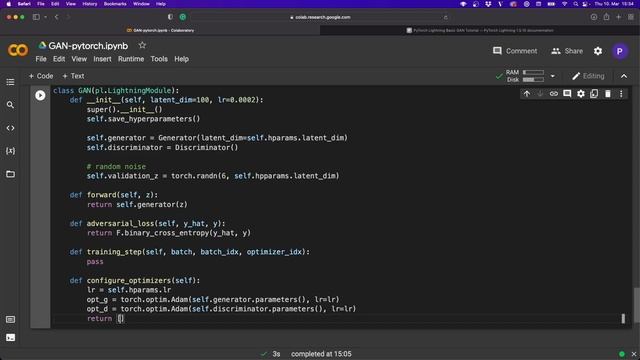Open the account avatar P
The width and height of the screenshot is (640, 360).
click(x=620, y=51)
